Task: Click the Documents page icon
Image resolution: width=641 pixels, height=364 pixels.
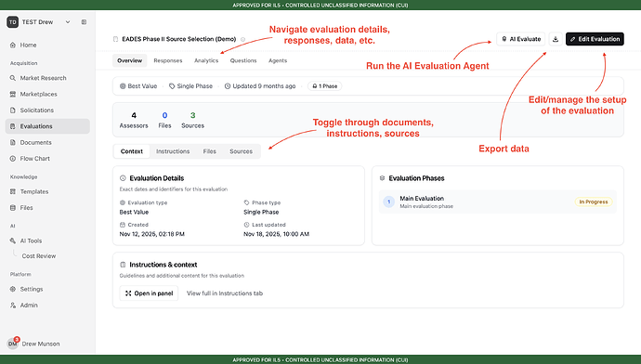Action: click(13, 143)
